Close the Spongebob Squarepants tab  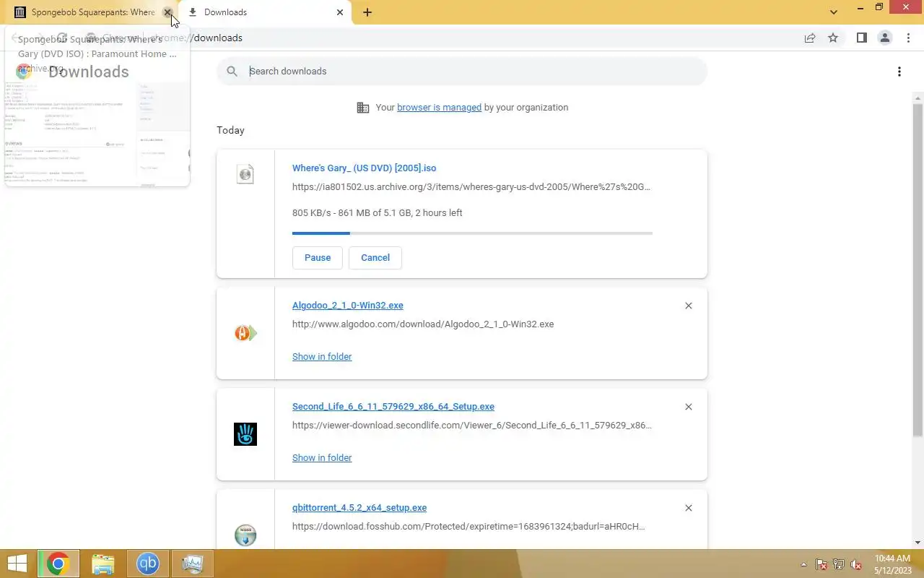click(167, 12)
